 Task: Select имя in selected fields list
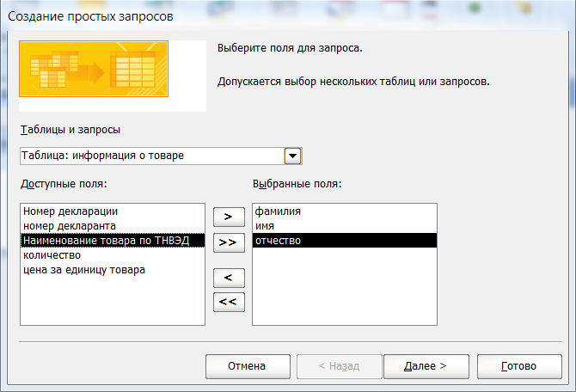[x=345, y=226]
